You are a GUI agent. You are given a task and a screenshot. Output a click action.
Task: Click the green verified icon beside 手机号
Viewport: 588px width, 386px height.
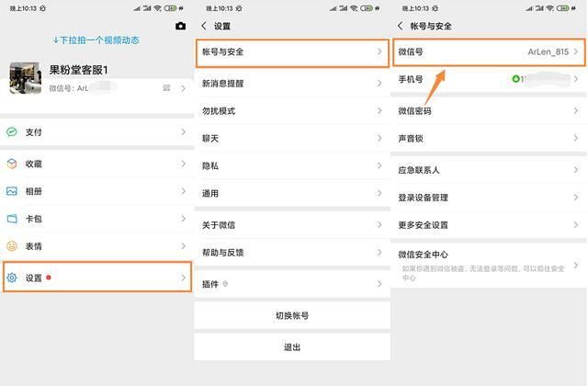tap(515, 79)
